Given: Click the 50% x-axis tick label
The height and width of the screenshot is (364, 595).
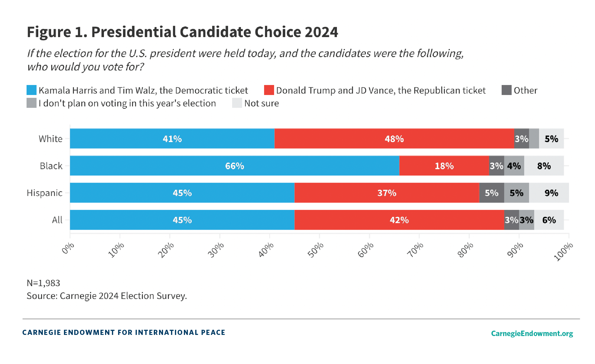Looking at the screenshot, I should click(315, 250).
